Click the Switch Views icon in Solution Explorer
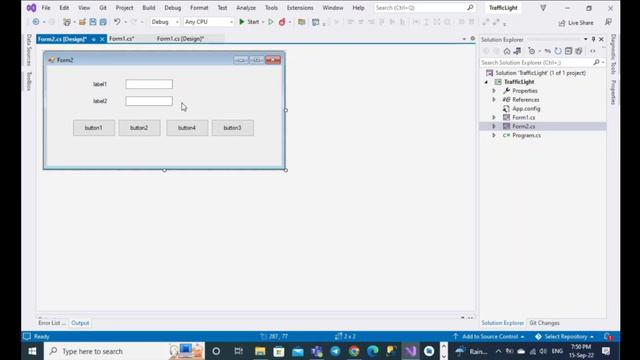Image resolution: width=640 pixels, height=360 pixels. tap(517, 51)
